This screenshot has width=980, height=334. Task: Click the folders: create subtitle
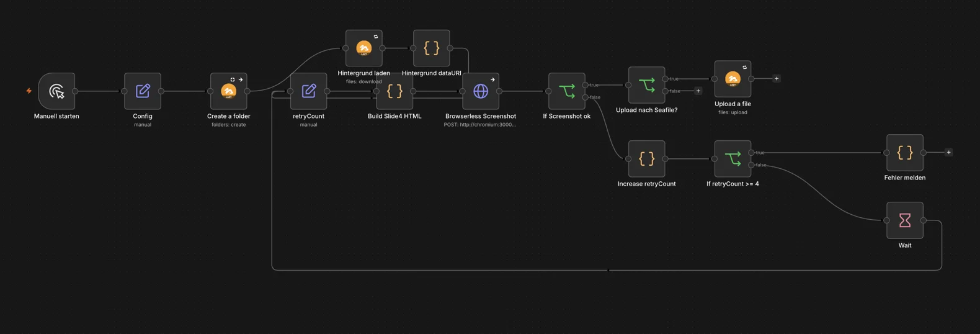point(229,125)
